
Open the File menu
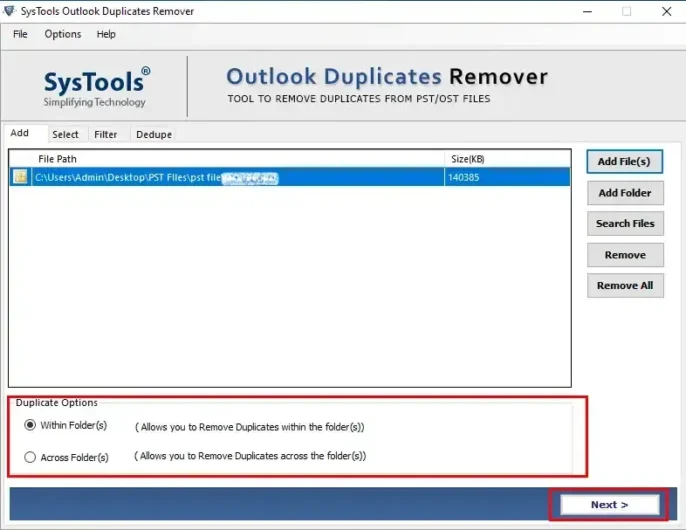tap(20, 34)
